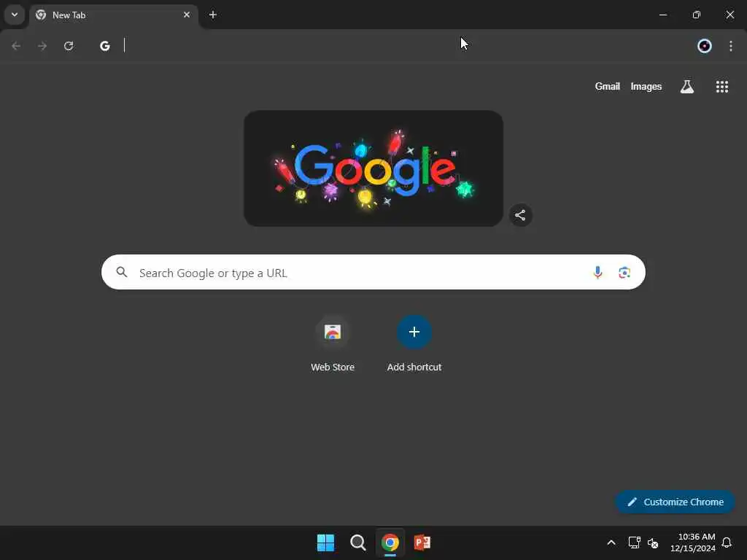Screen dimensions: 747x560
Task: Share the Google doodle
Action: point(520,215)
